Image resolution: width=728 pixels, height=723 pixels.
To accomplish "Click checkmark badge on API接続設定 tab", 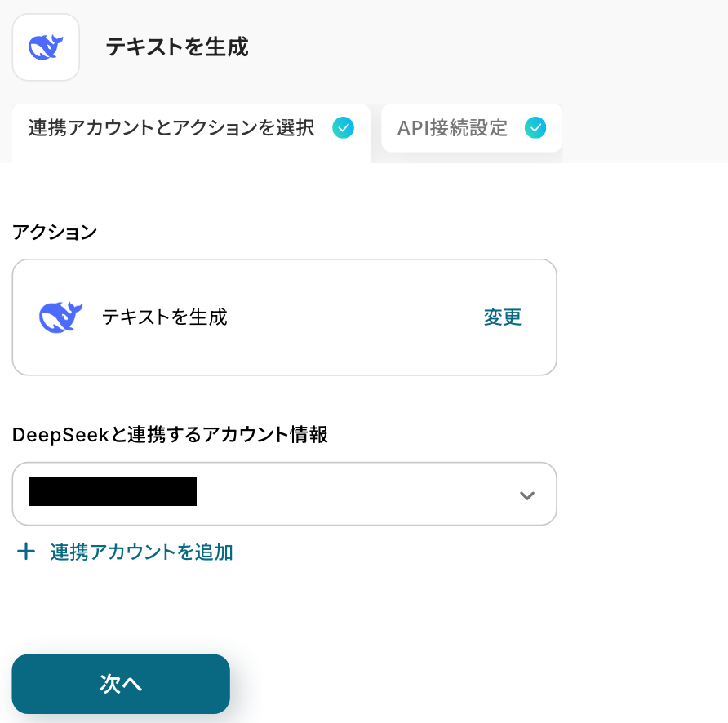I will pos(535,128).
